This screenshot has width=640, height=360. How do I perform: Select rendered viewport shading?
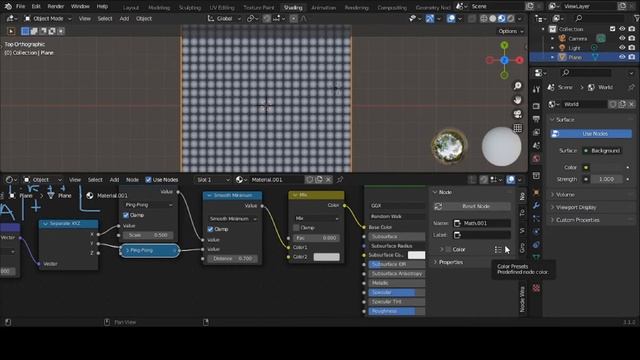pyautogui.click(x=511, y=19)
